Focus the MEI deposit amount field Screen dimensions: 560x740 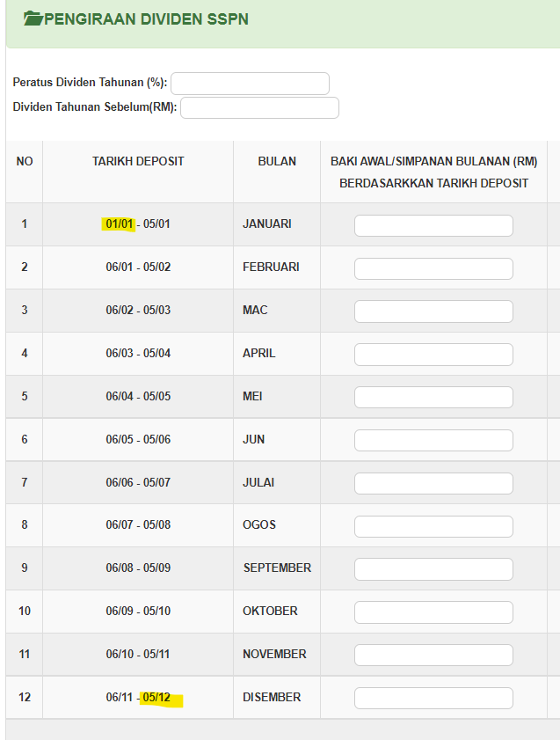pos(433,398)
